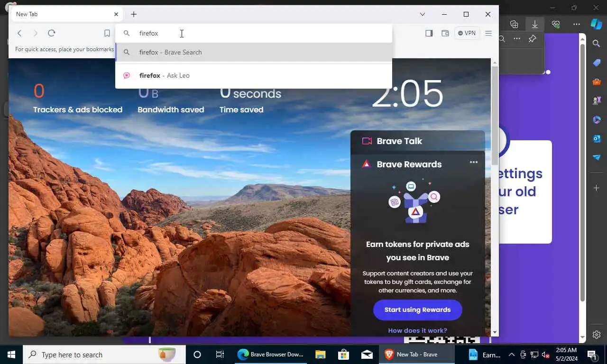Choose the firefox - Ask Leo suggestion
607x364 pixels.
pyautogui.click(x=254, y=75)
